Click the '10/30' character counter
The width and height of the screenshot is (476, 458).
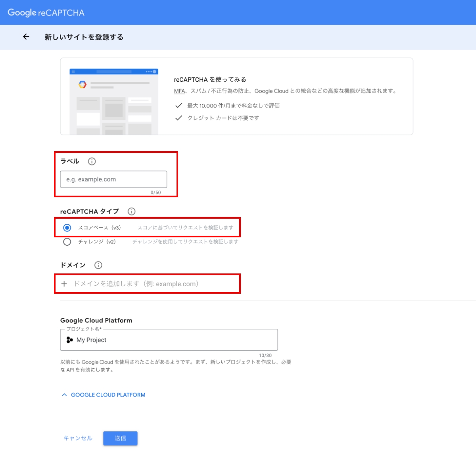265,356
